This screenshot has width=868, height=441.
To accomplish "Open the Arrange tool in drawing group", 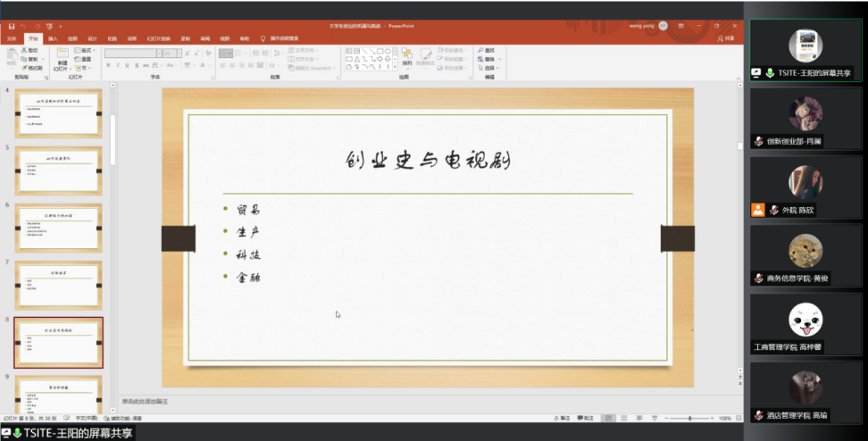I will [407, 57].
